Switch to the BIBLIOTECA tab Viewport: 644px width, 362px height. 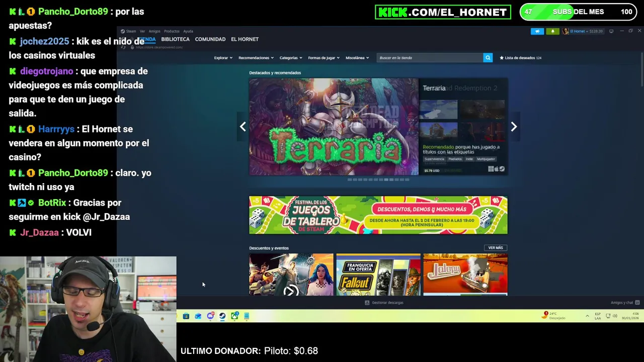[175, 39]
